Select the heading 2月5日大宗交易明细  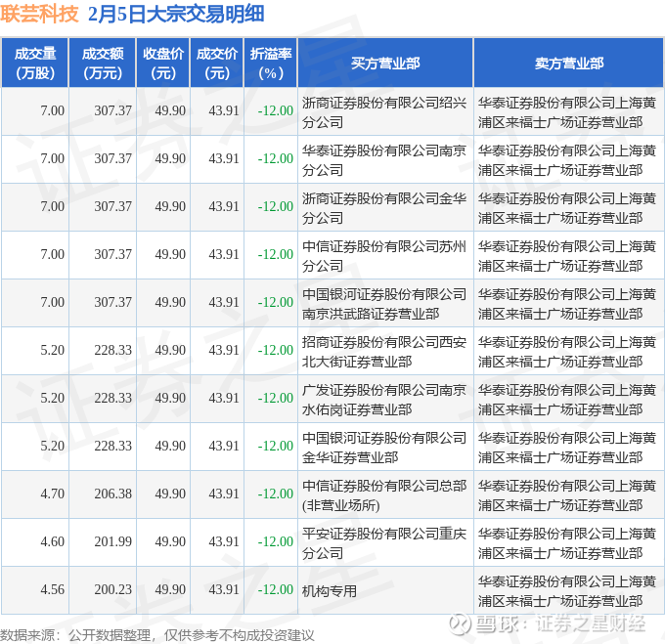(176, 14)
